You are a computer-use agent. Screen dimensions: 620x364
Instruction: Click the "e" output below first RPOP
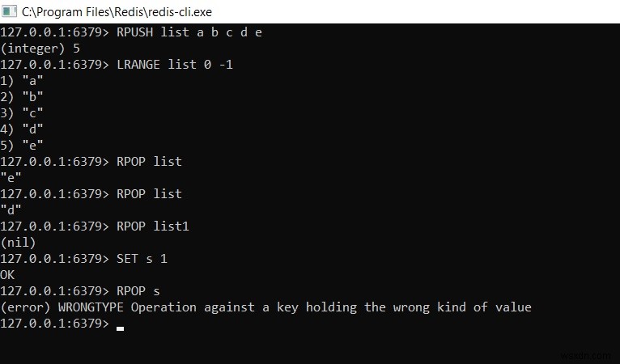coord(11,177)
